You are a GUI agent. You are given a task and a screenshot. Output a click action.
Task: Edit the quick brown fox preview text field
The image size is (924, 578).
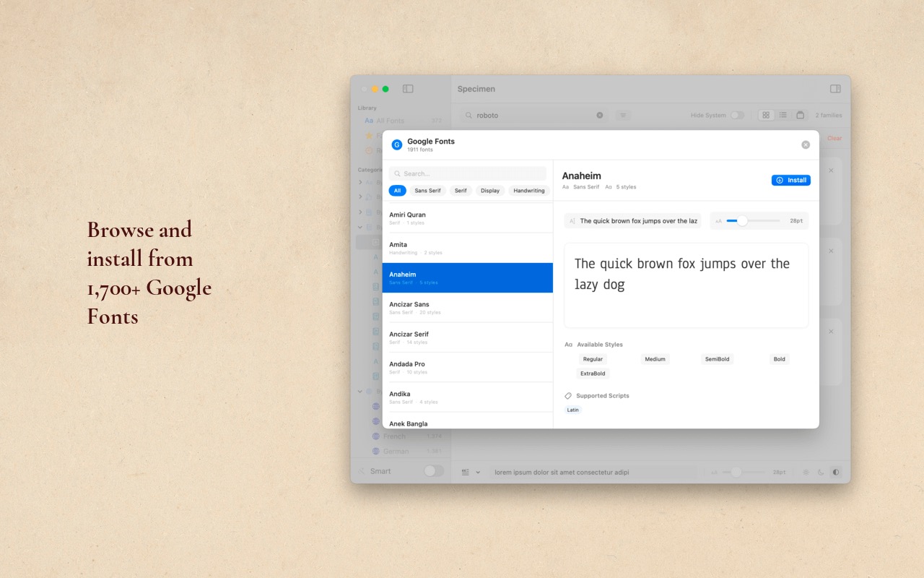pos(632,221)
